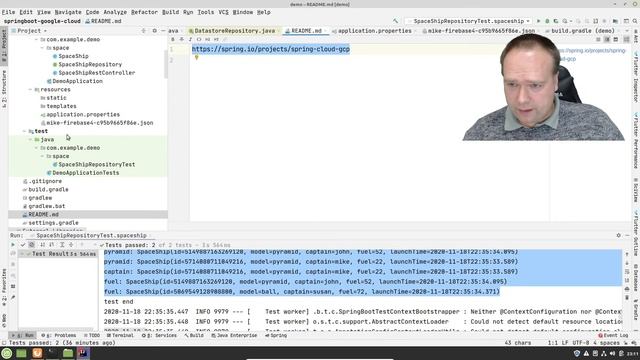Screen dimensions: 640x360
Task: Apply bold with the Markdown toolbar B icon
Action: click(173, 40)
